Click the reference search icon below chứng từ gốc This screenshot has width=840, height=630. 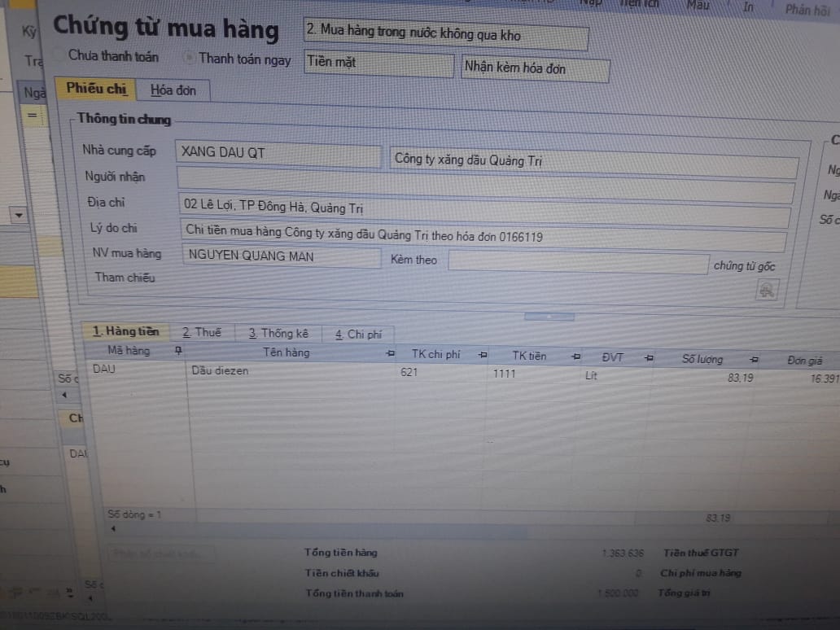pos(767,291)
